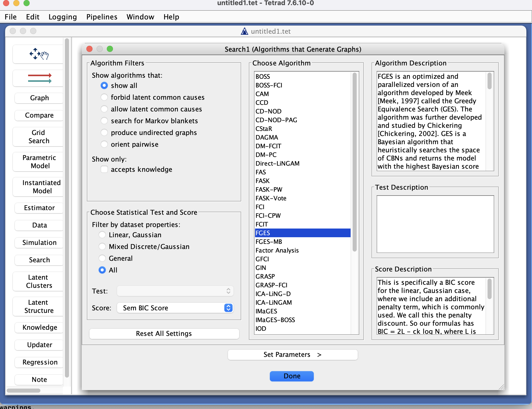
Task: Click the Algorithm Description scrollbar
Action: click(x=489, y=81)
